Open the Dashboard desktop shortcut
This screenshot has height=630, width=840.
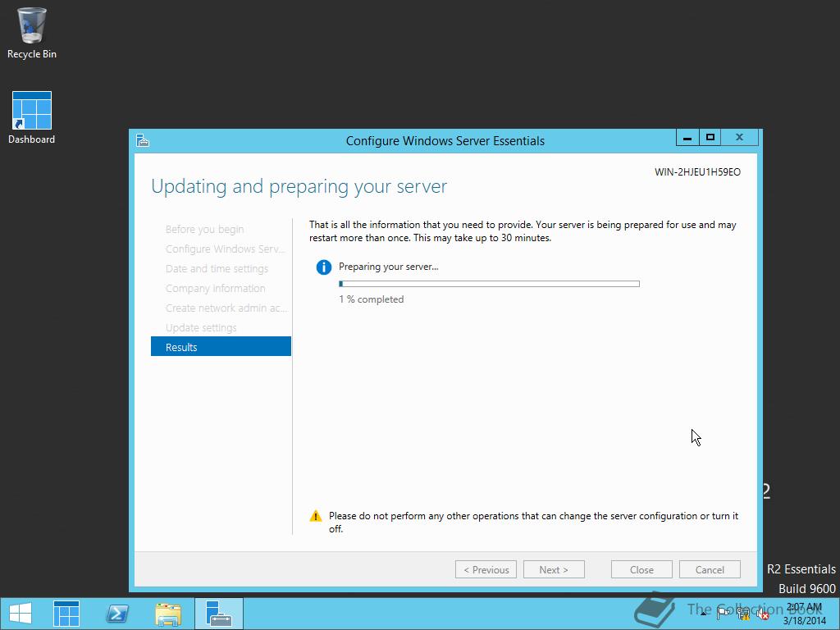coord(32,118)
